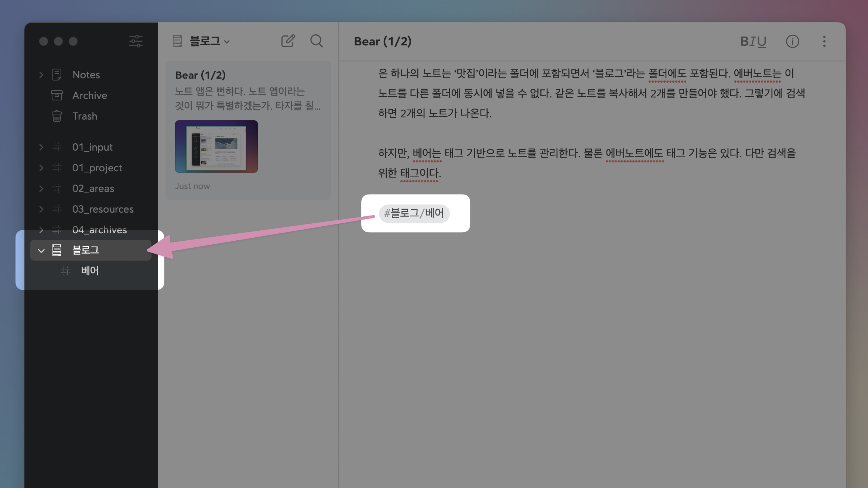
Task: Click the note card preview text 노트 앱은 뻔하다
Action: [210, 91]
